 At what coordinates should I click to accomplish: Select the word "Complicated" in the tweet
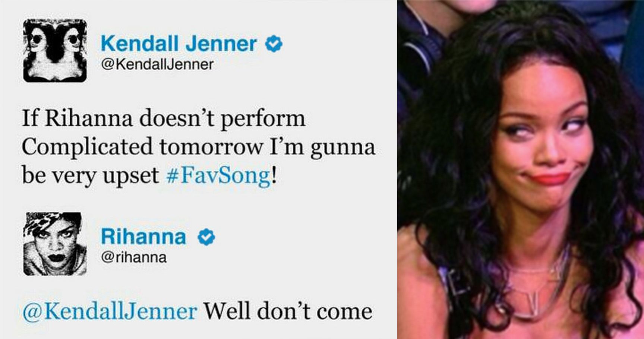coord(87,147)
